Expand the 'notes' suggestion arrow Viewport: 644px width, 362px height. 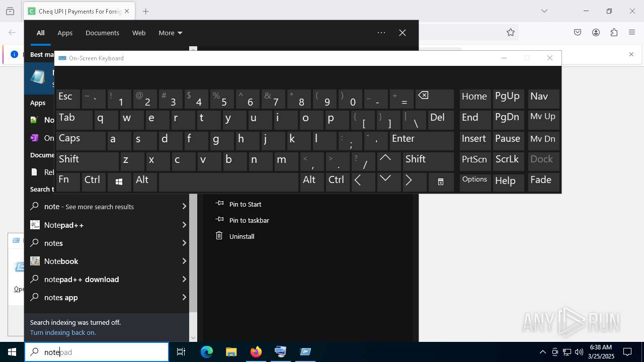point(184,243)
